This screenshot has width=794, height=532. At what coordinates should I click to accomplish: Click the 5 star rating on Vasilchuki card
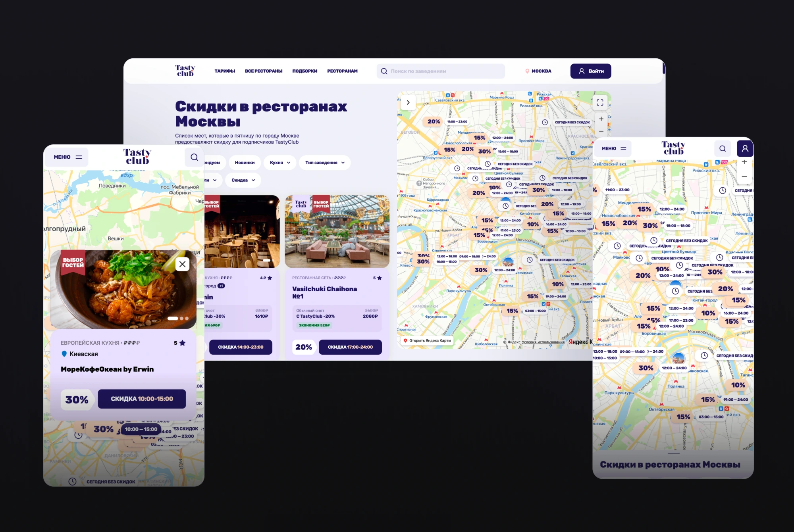[377, 278]
